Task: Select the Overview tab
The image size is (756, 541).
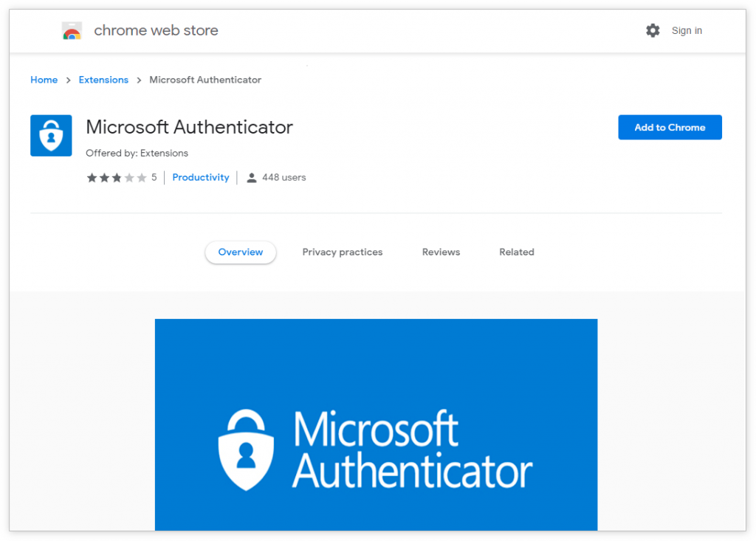Action: 241,252
